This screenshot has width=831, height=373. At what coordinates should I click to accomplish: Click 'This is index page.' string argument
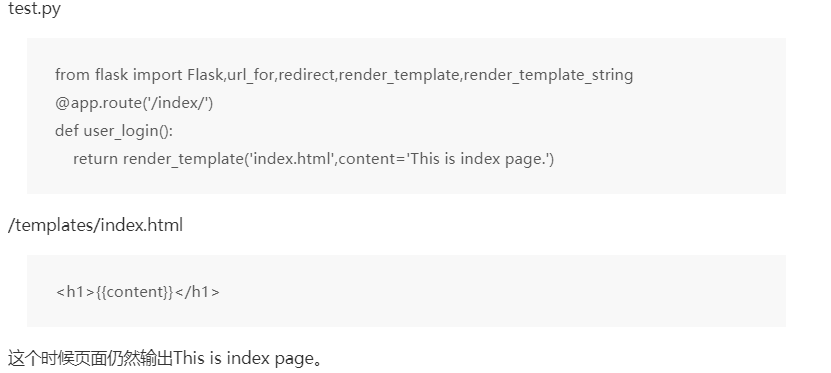[478, 159]
